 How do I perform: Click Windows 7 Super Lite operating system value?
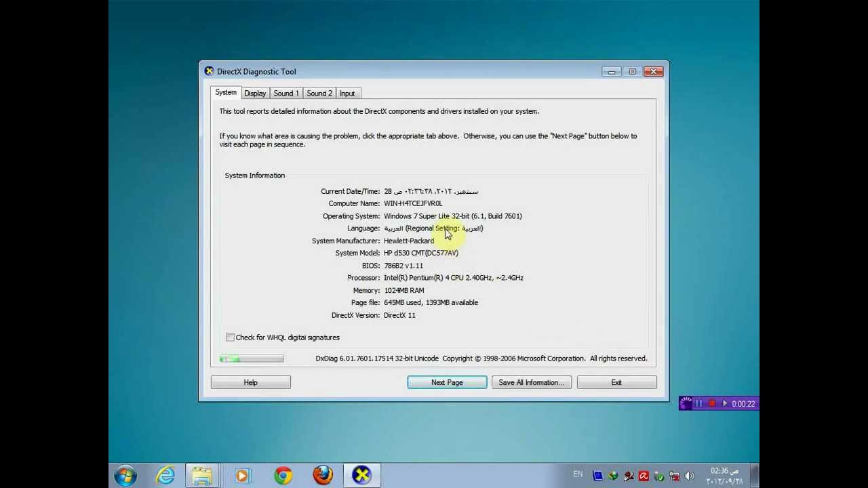coord(453,216)
